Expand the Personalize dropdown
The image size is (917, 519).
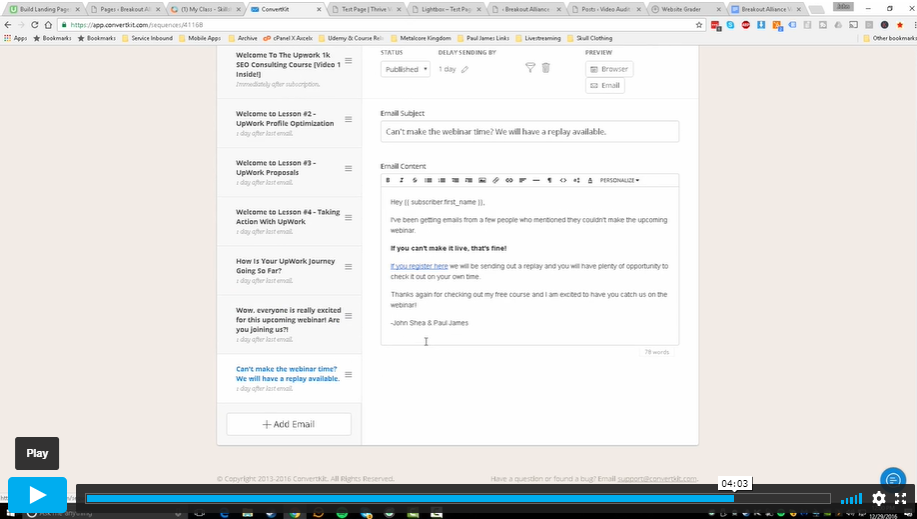click(619, 180)
